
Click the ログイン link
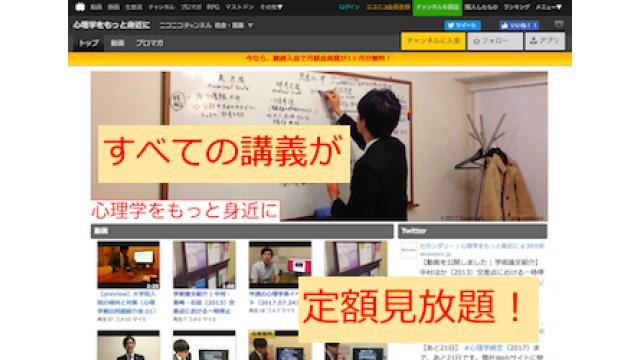click(x=350, y=7)
